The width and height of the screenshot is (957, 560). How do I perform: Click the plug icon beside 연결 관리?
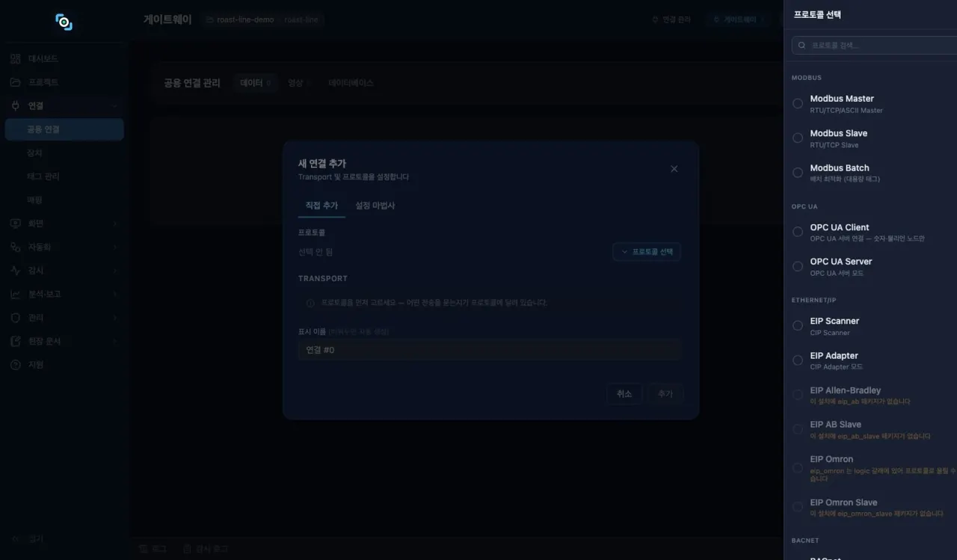pyautogui.click(x=656, y=19)
